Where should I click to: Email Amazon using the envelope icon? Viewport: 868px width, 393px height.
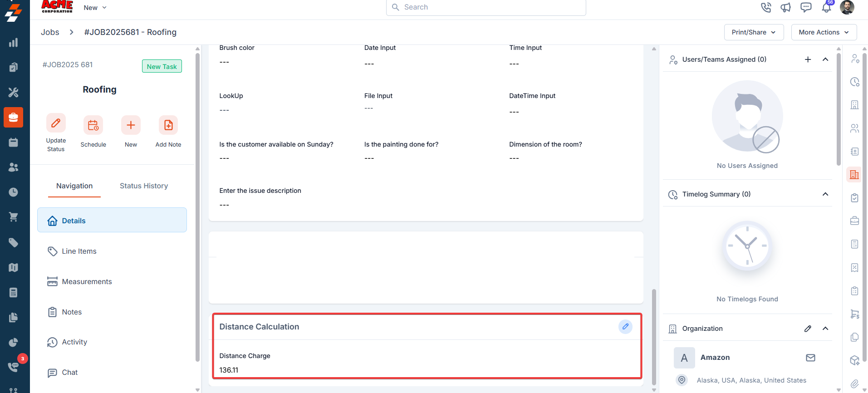[810, 358]
